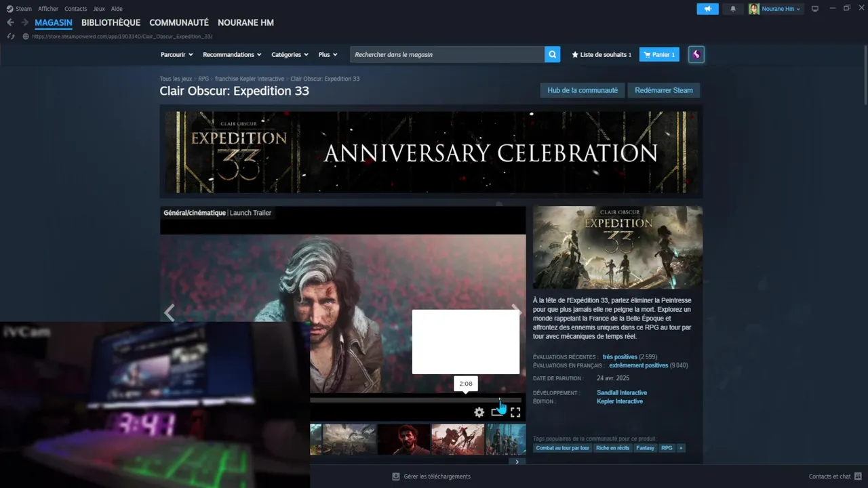Expand the Nourane Hm account dropdown
868x488 pixels.
click(781, 9)
